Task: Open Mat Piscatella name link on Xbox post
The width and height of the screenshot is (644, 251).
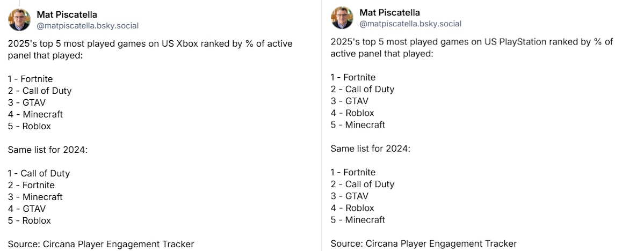Action: [67, 14]
